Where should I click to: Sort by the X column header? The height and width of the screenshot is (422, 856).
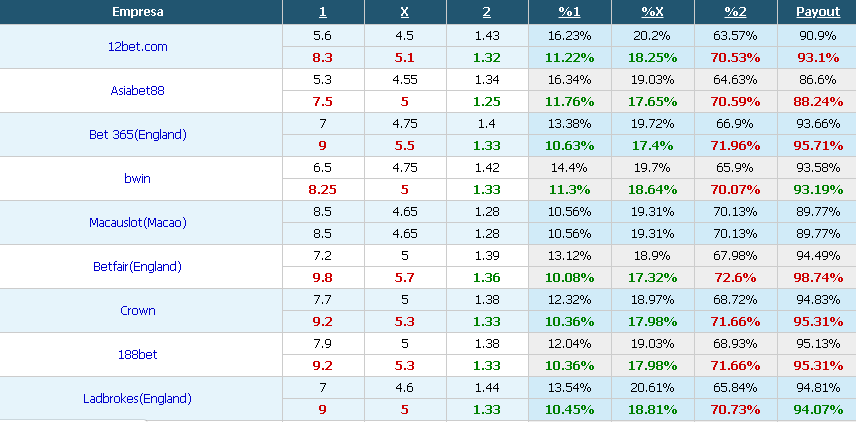click(x=405, y=12)
